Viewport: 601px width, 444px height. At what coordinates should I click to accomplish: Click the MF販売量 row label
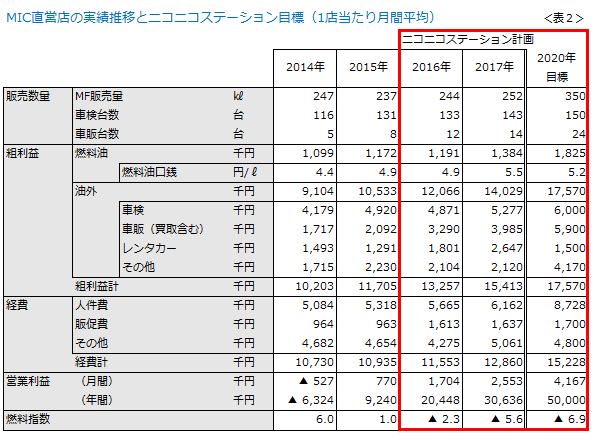coord(99,96)
